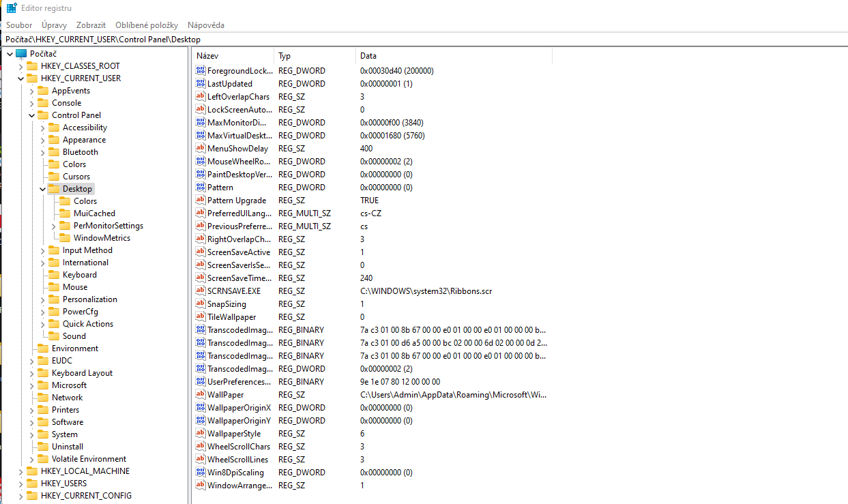Click the registry path address bar

click(x=423, y=40)
